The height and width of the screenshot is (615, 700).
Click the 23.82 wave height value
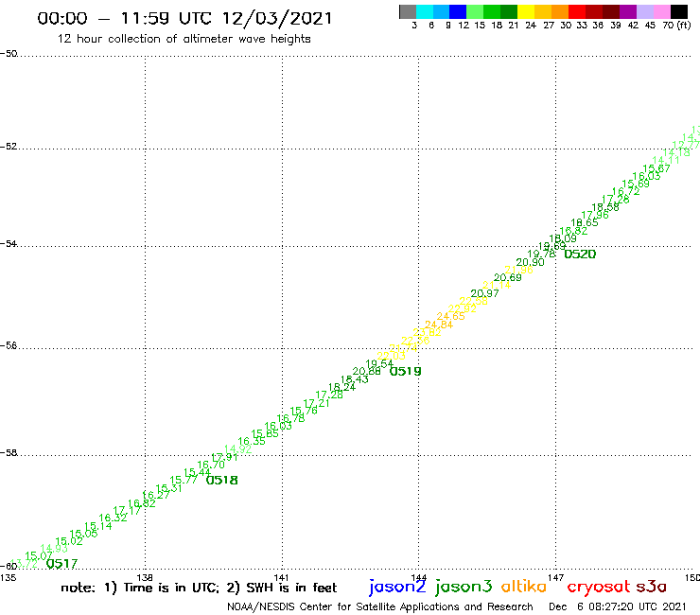pos(427,332)
